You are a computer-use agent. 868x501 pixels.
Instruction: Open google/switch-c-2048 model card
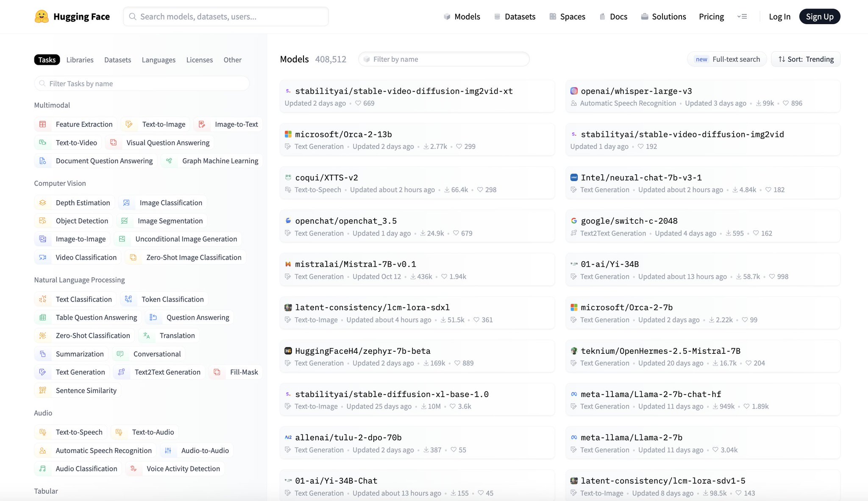(x=703, y=226)
